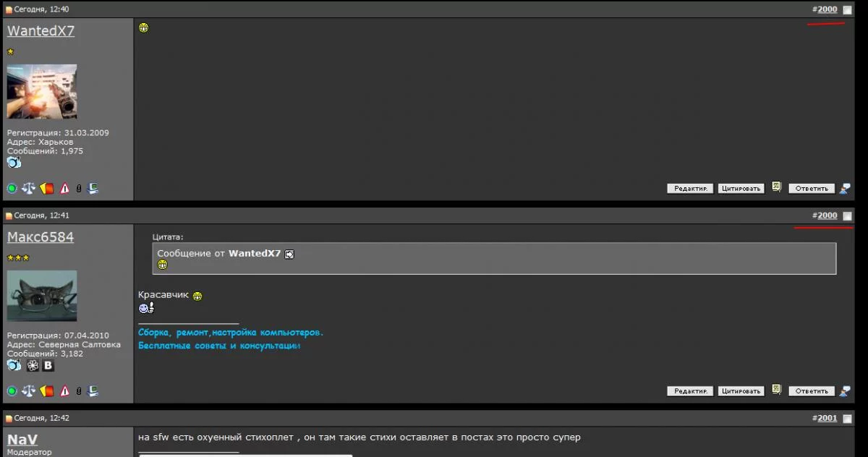The height and width of the screenshot is (457, 868).
Task: Open WantedX7's profile via username link
Action: click(40, 30)
